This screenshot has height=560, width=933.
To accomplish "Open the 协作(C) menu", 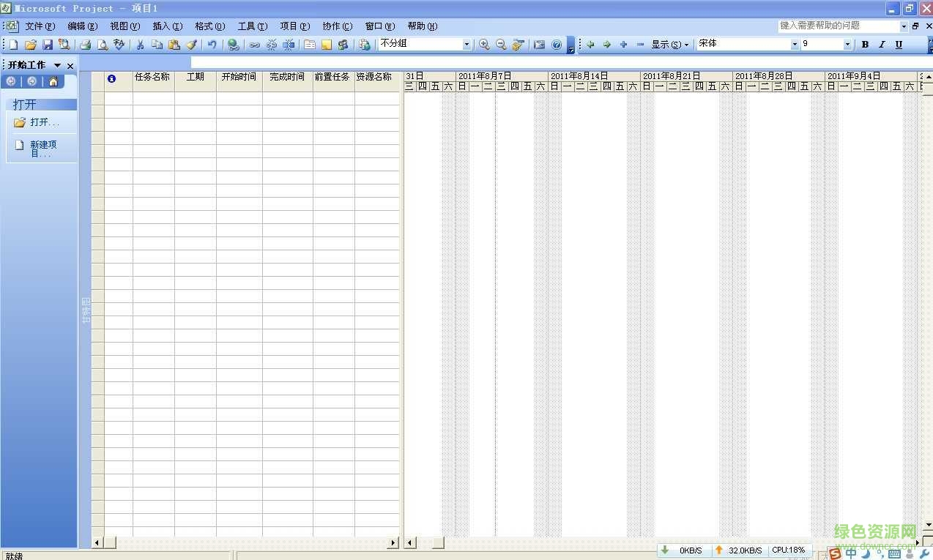I will 337,26.
